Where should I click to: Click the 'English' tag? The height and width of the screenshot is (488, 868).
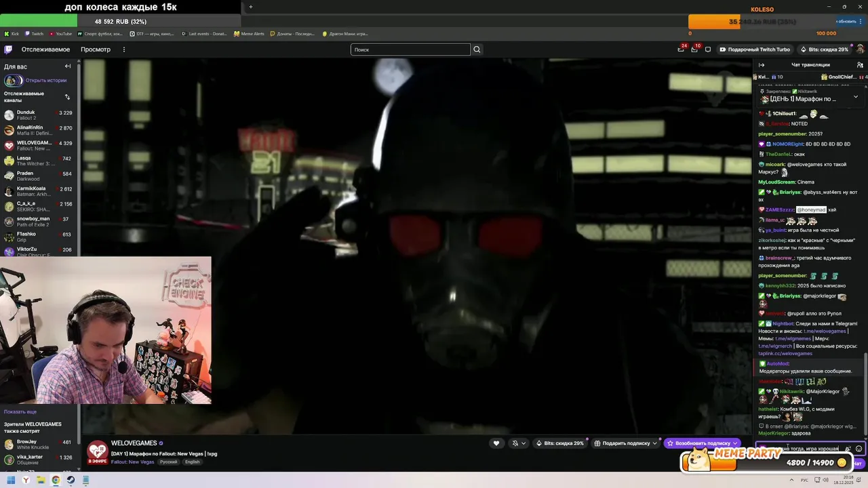[193, 462]
